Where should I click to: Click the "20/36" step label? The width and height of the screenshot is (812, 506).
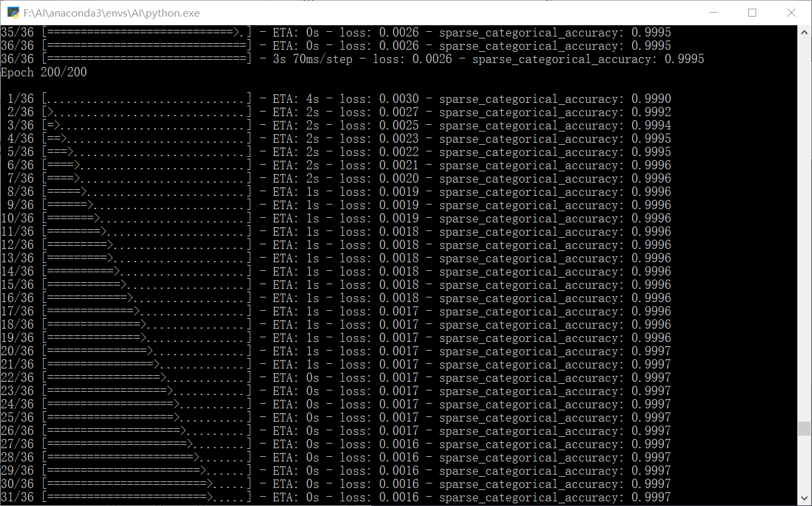pyautogui.click(x=17, y=351)
